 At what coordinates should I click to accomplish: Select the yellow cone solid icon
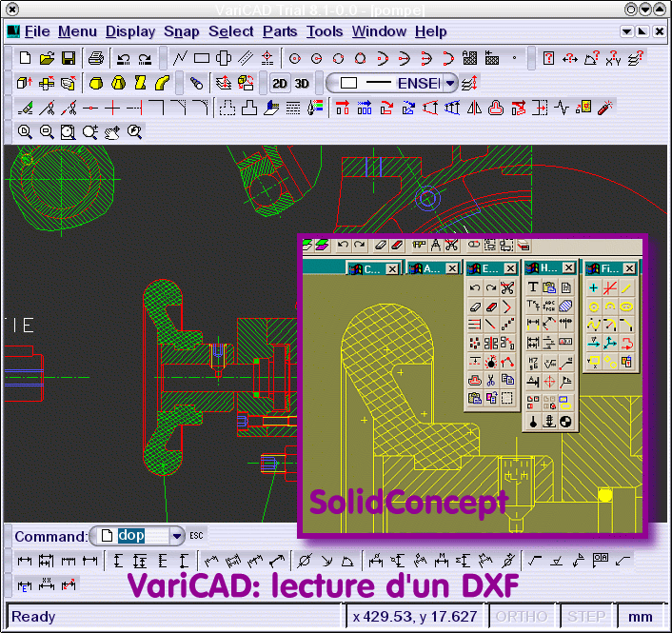[118, 83]
